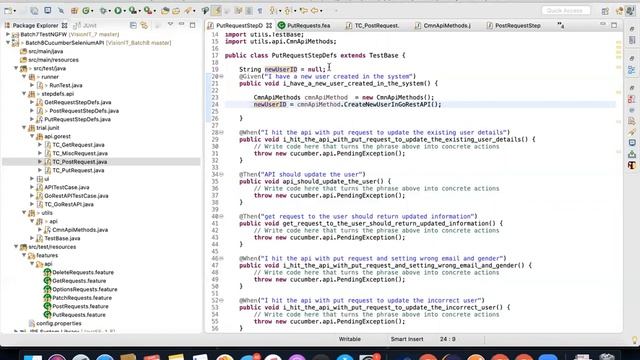Select config.properties file
This screenshot has height=360, width=640.
59,323
